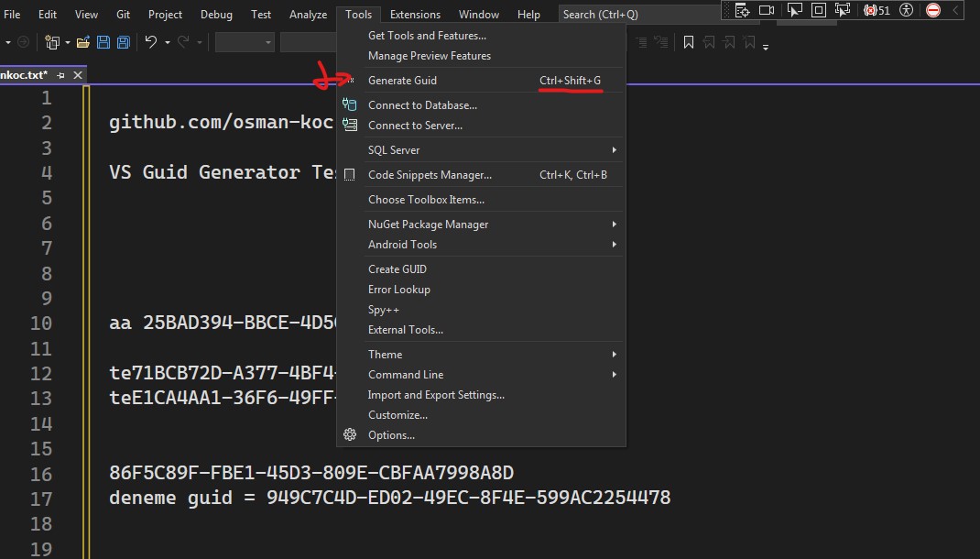Image resolution: width=980 pixels, height=559 pixels.
Task: Click the Connect to Server icon
Action: 349,125
